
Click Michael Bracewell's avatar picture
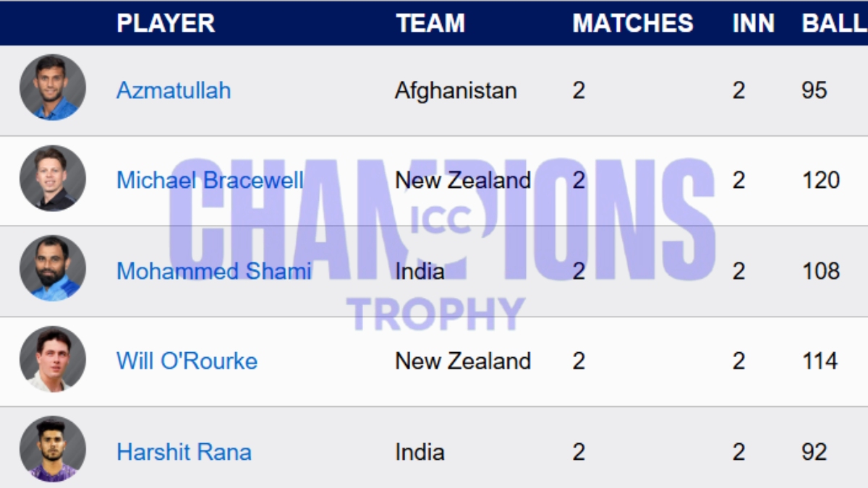click(53, 179)
